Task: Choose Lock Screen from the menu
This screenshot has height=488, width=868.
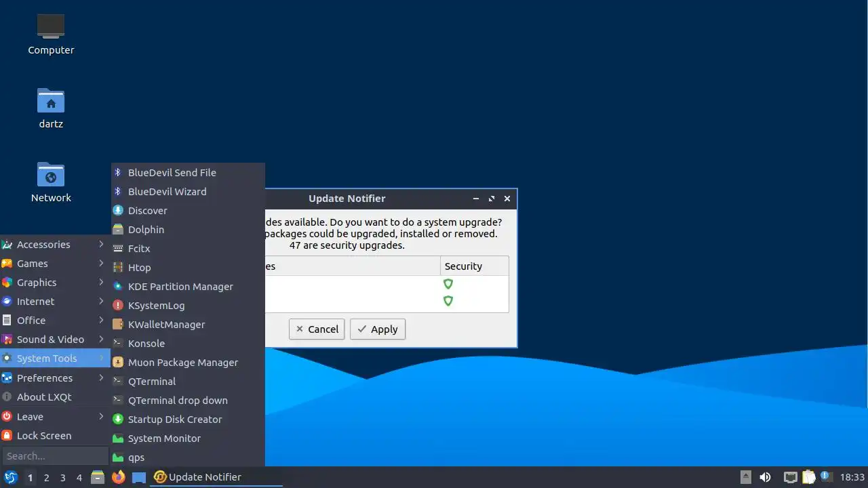Action: pyautogui.click(x=55, y=435)
